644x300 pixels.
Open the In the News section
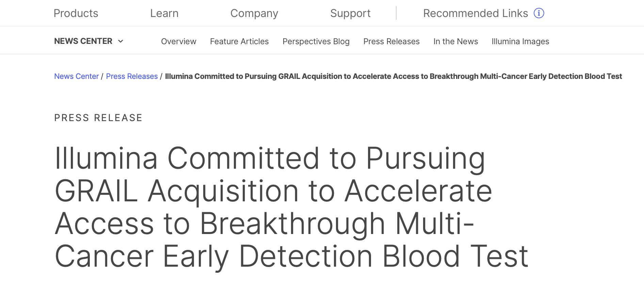(455, 41)
